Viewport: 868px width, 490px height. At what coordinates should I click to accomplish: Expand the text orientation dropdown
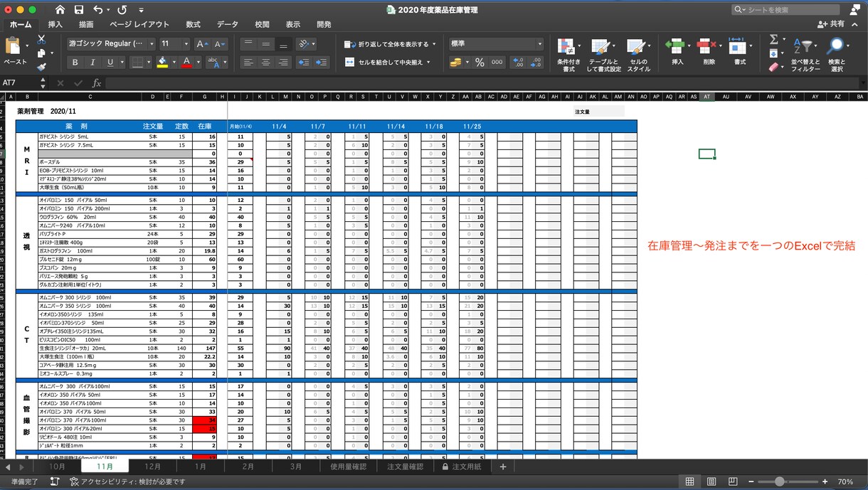pyautogui.click(x=314, y=43)
